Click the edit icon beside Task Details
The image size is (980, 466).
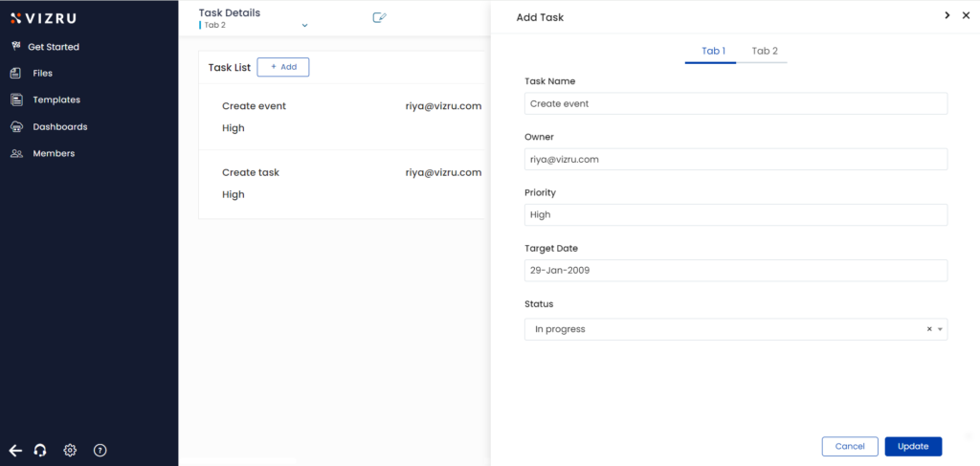point(379,17)
